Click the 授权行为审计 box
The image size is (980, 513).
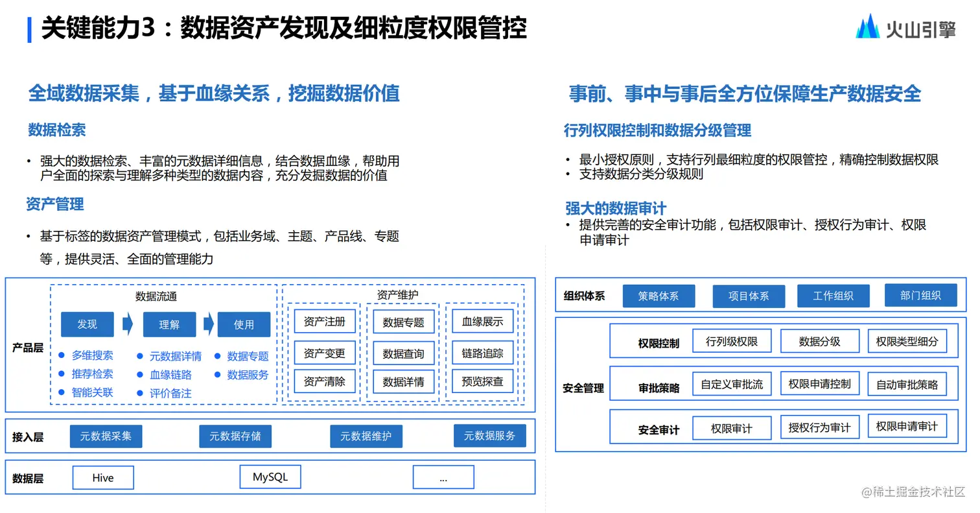click(819, 427)
